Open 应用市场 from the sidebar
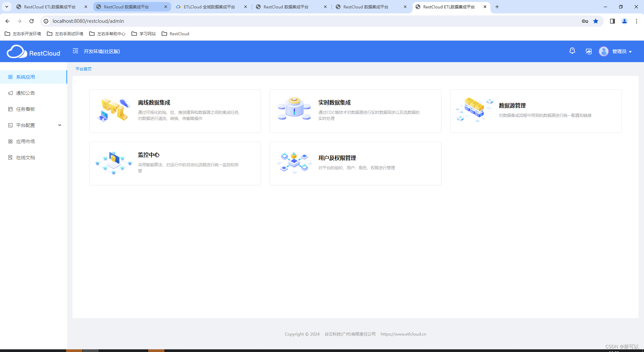Screen dimensions: 644x352 25,141
